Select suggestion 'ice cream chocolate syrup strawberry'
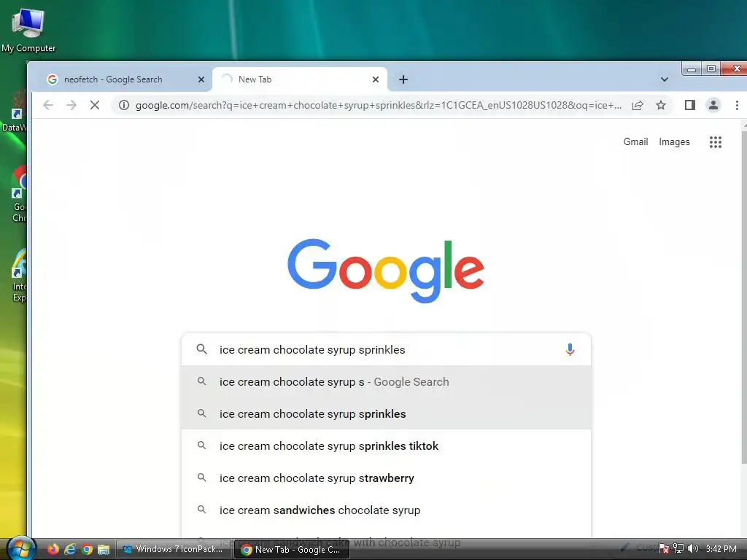The width and height of the screenshot is (747, 560). [386, 478]
